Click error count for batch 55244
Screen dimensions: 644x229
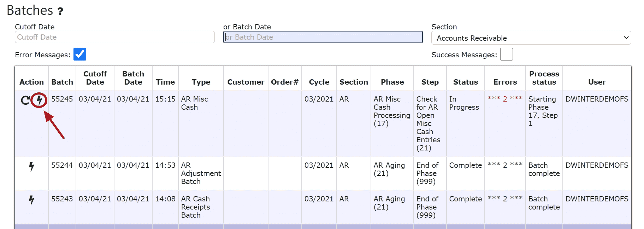(505, 165)
